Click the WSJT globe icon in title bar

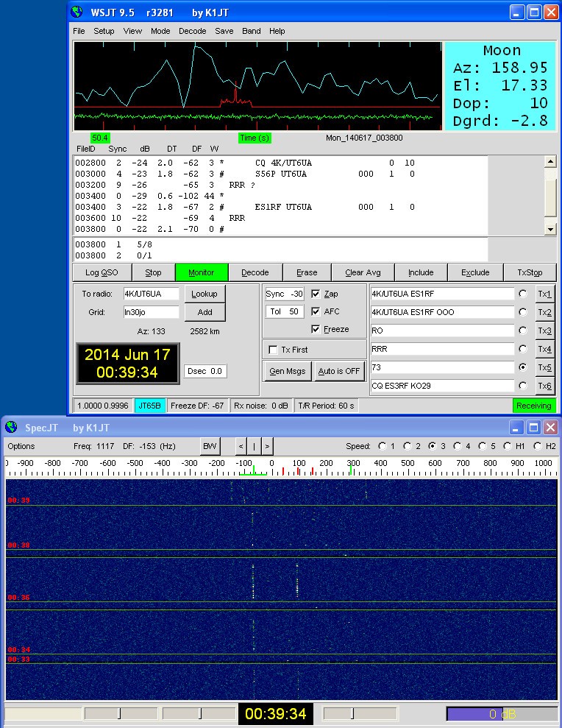78,12
